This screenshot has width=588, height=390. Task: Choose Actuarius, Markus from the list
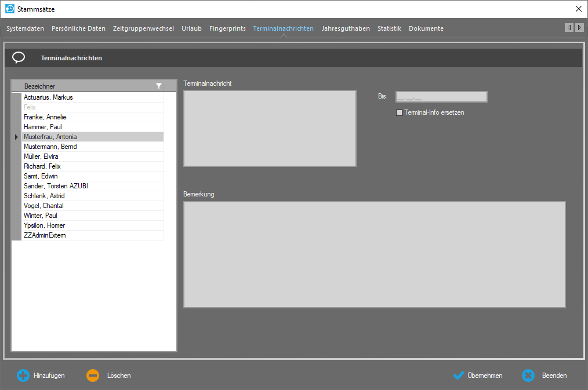pos(48,97)
